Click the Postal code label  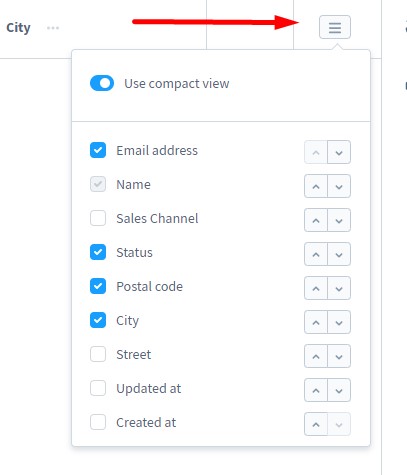(149, 286)
